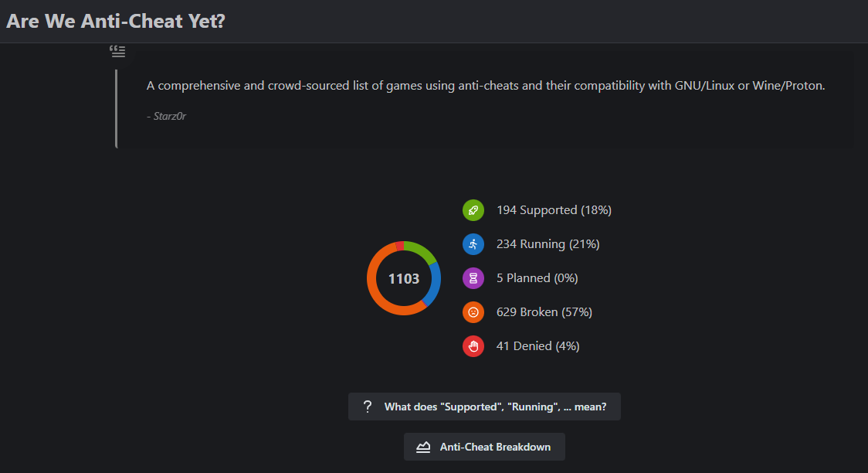Select the '234 Running (21%)' legend label
Image resolution: width=868 pixels, height=473 pixels.
pyautogui.click(x=548, y=244)
